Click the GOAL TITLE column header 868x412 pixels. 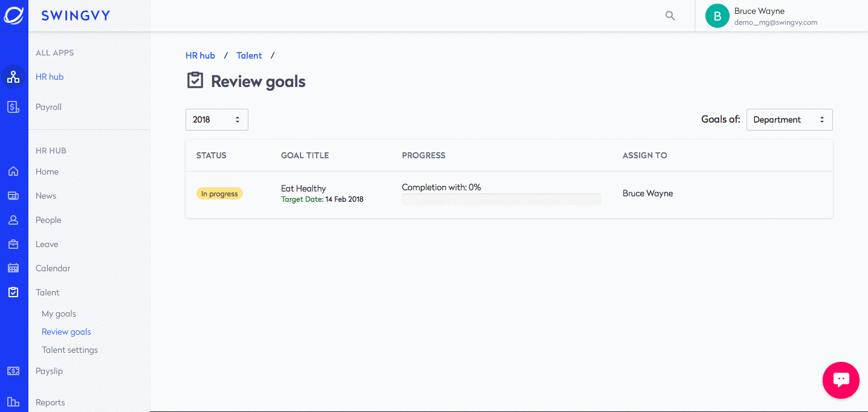tap(305, 155)
